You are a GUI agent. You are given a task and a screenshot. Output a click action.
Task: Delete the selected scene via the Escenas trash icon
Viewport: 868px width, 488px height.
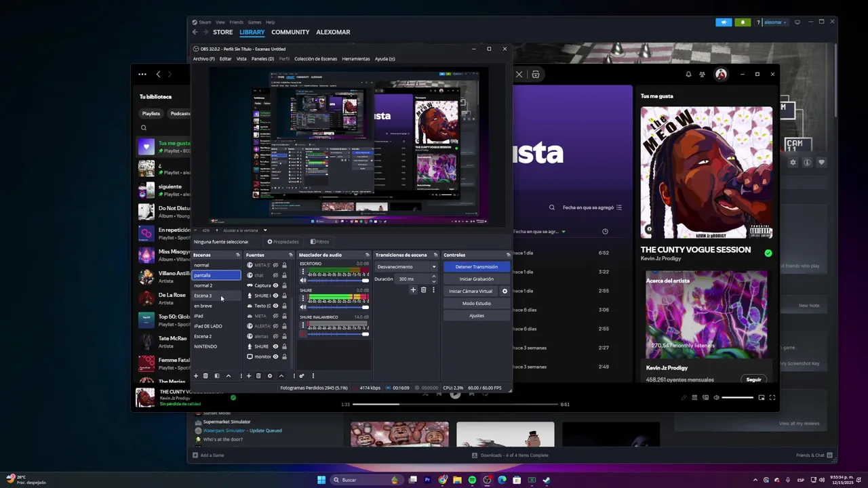[x=206, y=375]
